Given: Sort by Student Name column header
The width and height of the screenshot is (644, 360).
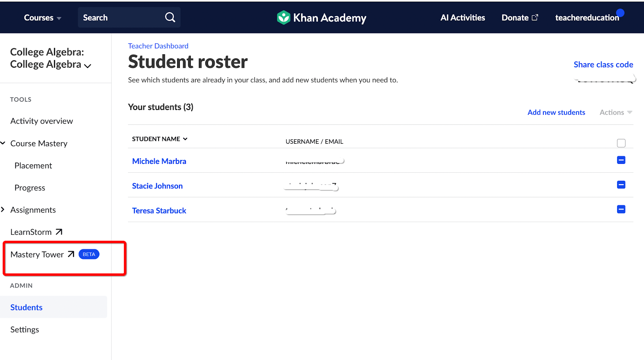Looking at the screenshot, I should coord(160,139).
